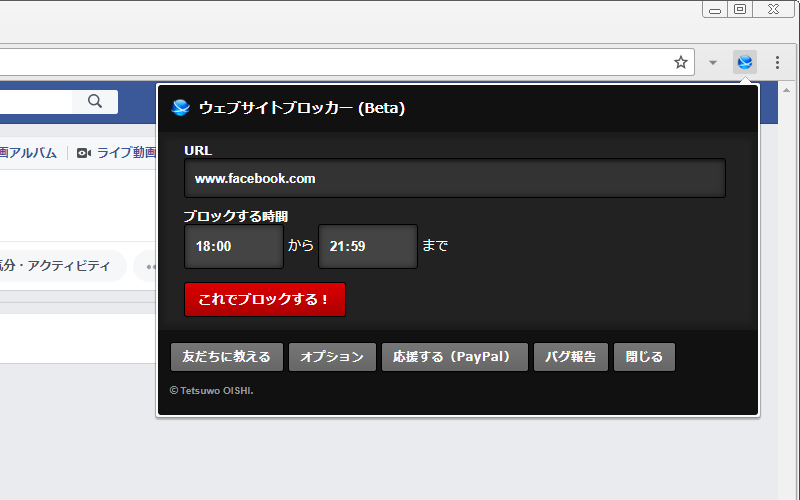
Task: Click the ライブ動画 link
Action: pyautogui.click(x=127, y=153)
